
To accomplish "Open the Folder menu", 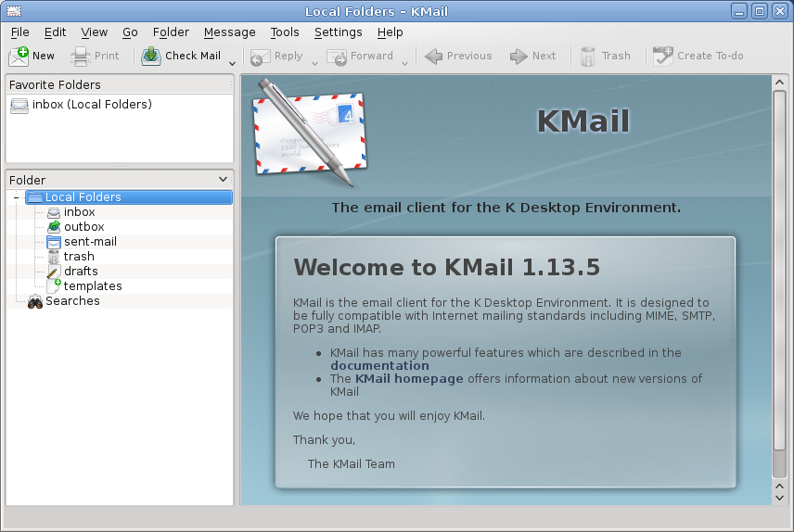I will [x=172, y=32].
